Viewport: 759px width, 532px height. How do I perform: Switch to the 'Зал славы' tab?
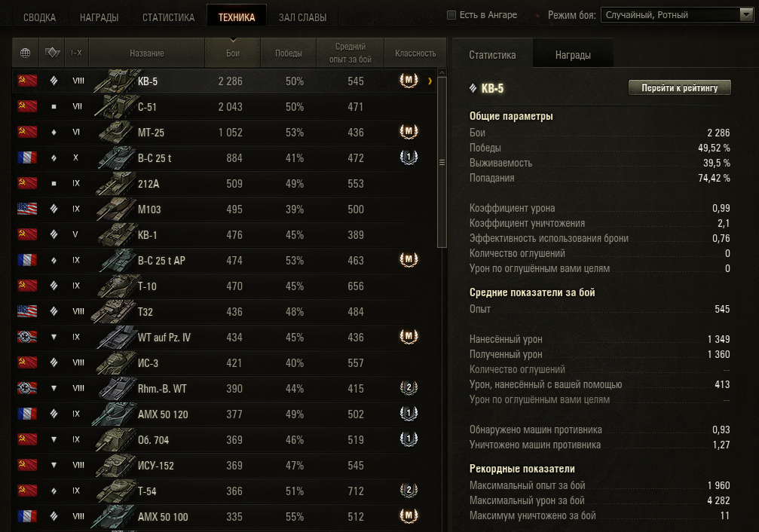[302, 17]
